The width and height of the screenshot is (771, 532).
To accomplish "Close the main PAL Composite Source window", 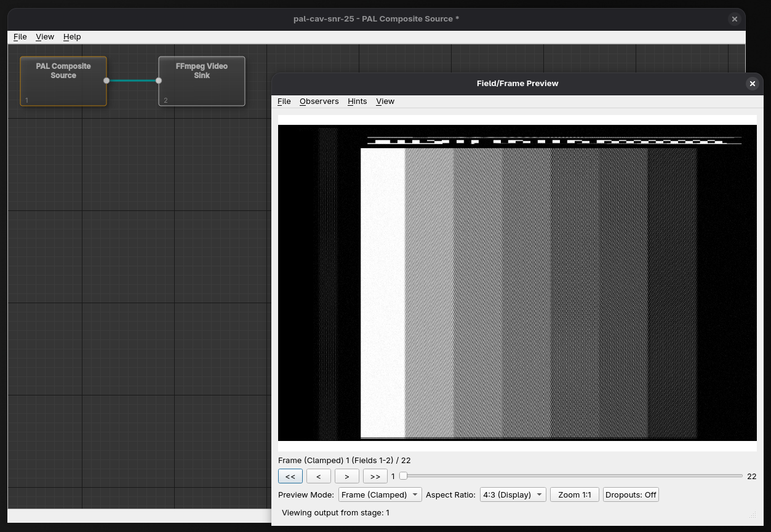I will [734, 19].
